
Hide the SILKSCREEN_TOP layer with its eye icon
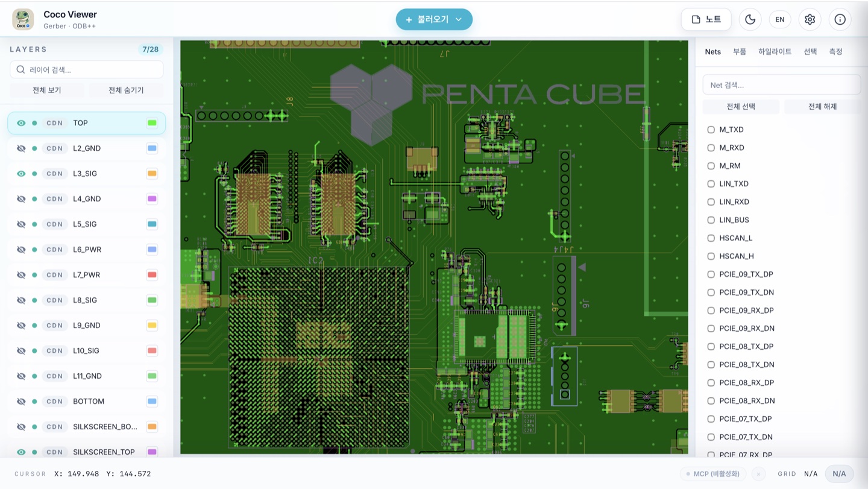pos(21,452)
